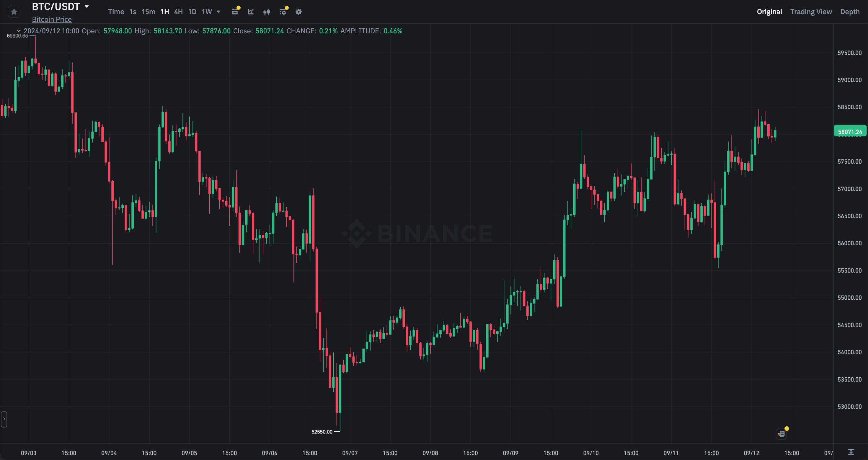Viewport: 868px width, 460px height.
Task: Click the 59809.65 high price label
Action: click(17, 36)
